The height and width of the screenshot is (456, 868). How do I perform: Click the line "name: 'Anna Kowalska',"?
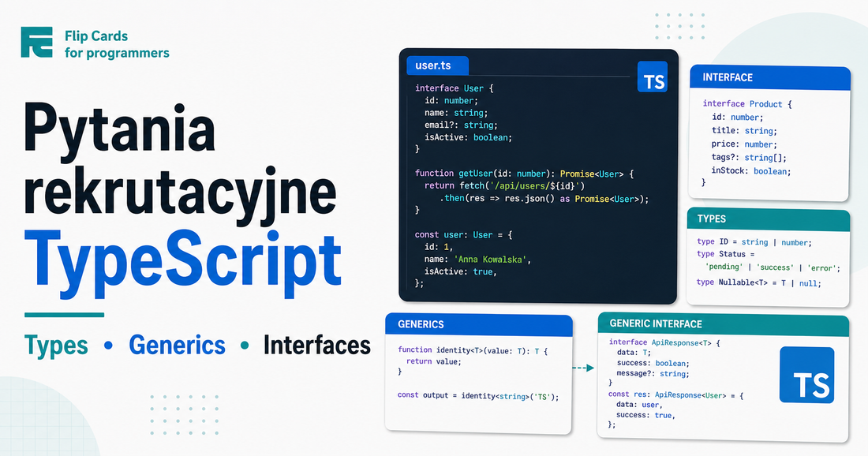click(477, 260)
